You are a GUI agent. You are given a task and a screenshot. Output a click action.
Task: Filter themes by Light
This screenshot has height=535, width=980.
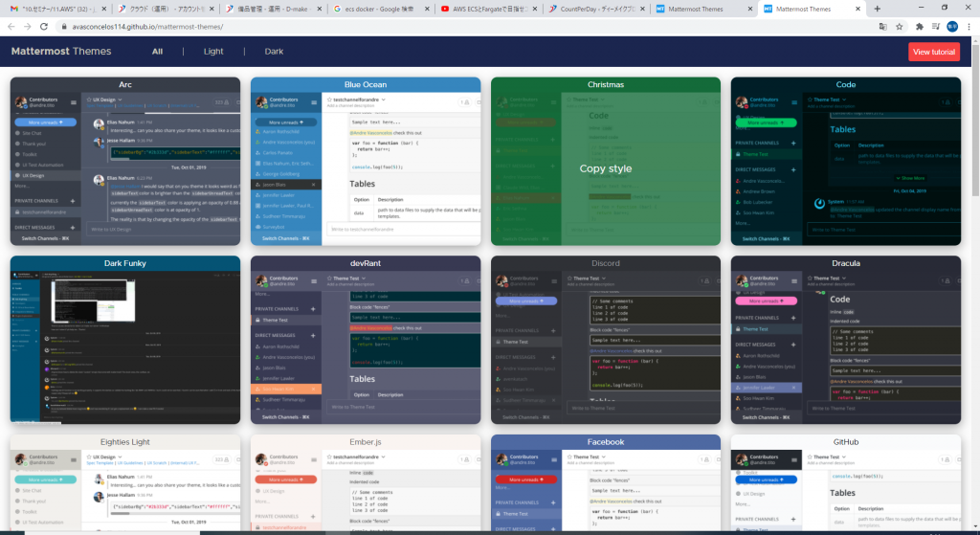tap(213, 52)
